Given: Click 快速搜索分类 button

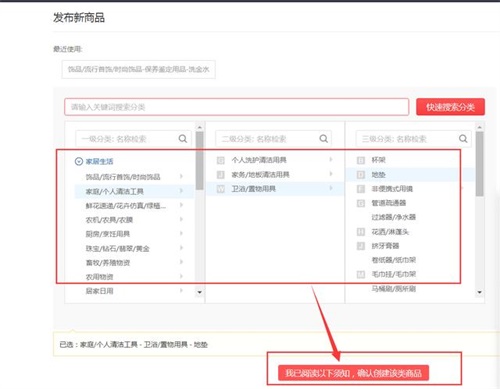Looking at the screenshot, I should coord(450,107).
